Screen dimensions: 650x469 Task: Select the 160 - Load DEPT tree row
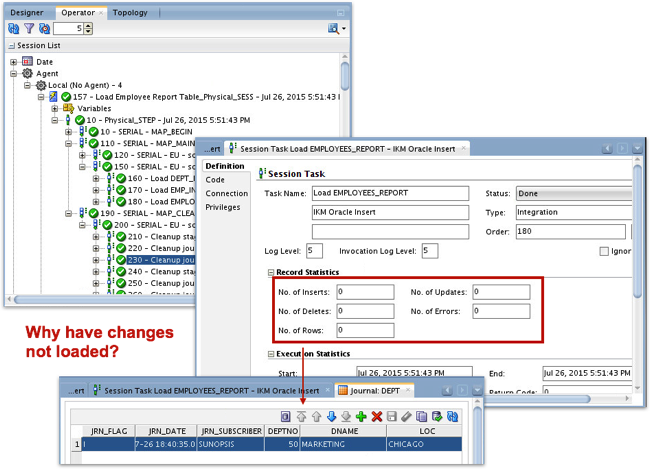pyautogui.click(x=161, y=178)
